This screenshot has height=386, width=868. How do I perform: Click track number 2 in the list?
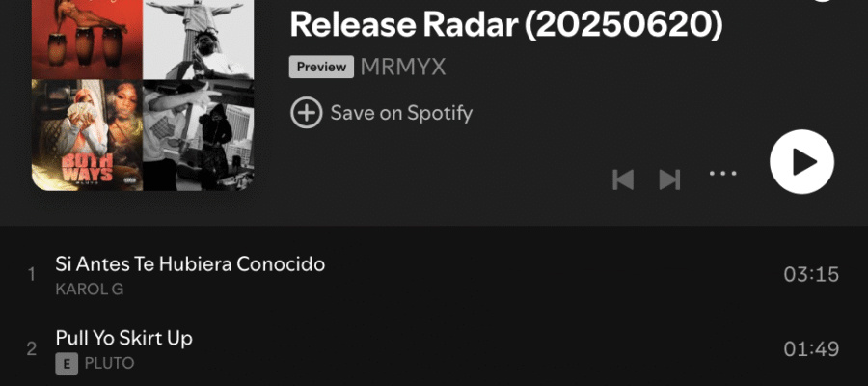pyautogui.click(x=32, y=349)
